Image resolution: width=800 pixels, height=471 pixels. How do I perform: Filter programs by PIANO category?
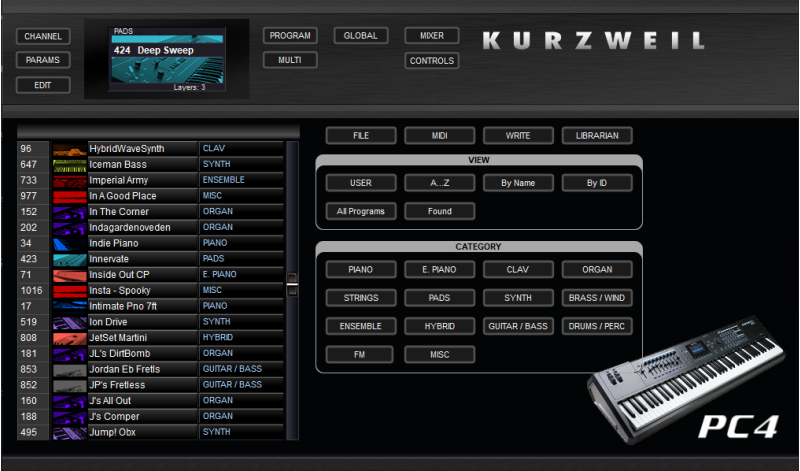[360, 270]
